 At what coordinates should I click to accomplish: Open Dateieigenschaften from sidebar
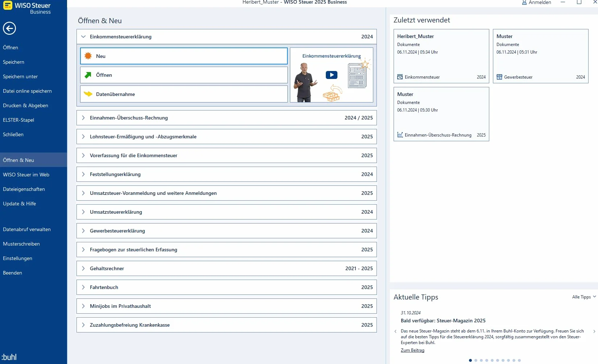33,189
